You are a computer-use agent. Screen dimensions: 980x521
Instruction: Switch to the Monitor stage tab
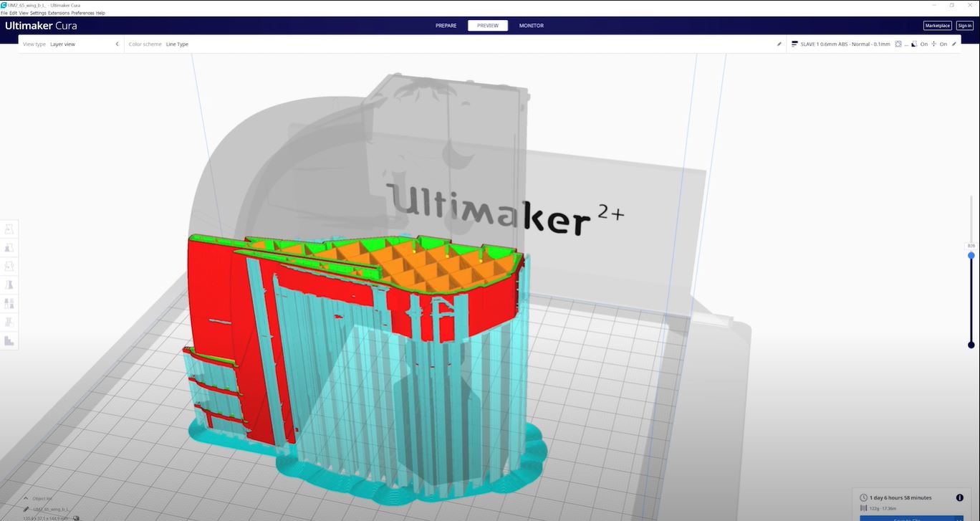tap(531, 26)
